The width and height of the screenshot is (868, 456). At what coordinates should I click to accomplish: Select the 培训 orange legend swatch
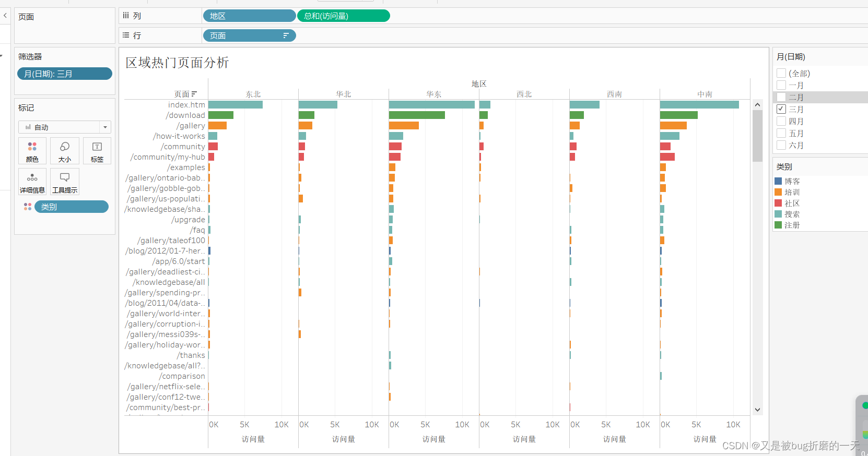(x=778, y=192)
